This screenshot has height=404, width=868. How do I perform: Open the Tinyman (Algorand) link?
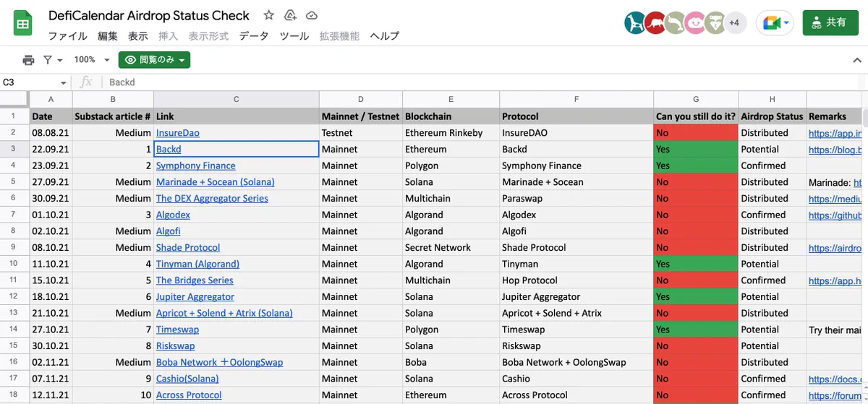[x=197, y=264]
